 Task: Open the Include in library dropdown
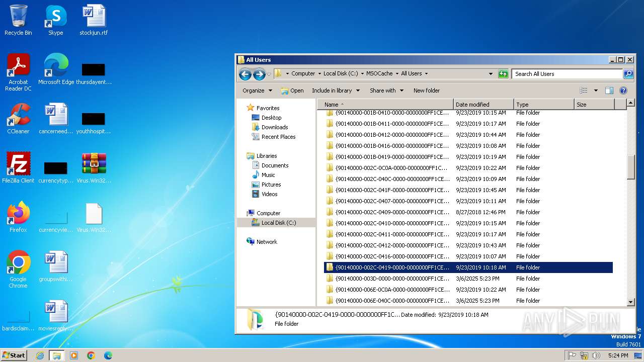coord(336,90)
